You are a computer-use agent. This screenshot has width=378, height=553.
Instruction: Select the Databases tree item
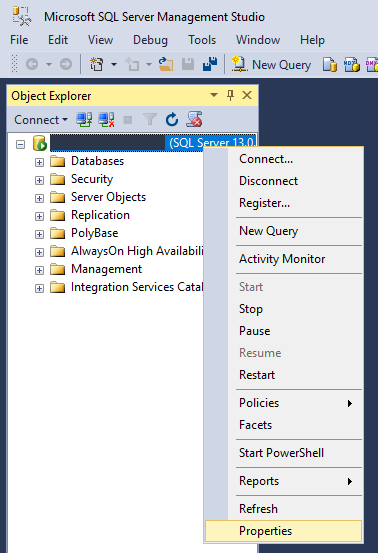click(x=98, y=161)
